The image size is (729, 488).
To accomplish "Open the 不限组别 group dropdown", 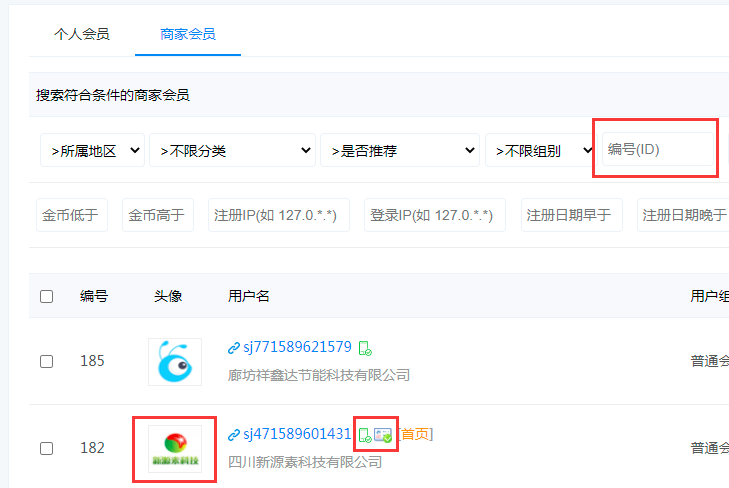I will [536, 151].
